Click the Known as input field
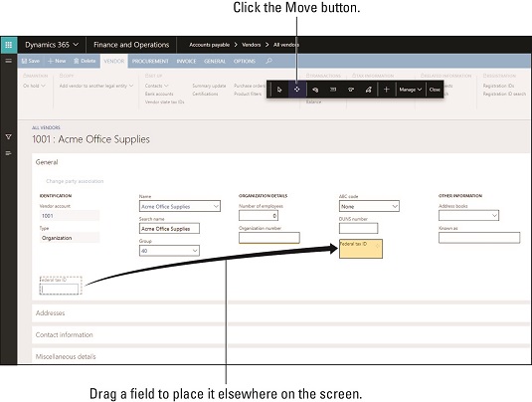This screenshot has height=402, width=532. [x=479, y=238]
